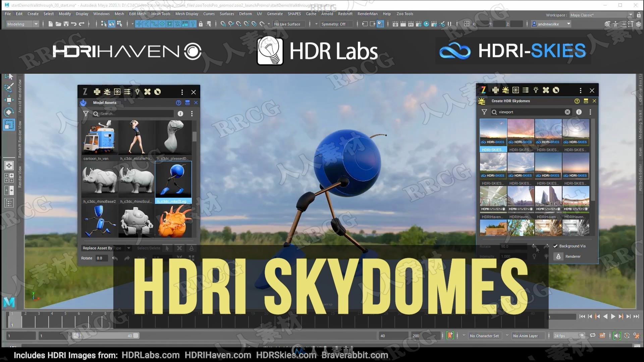Open the Redshift menu

(345, 14)
